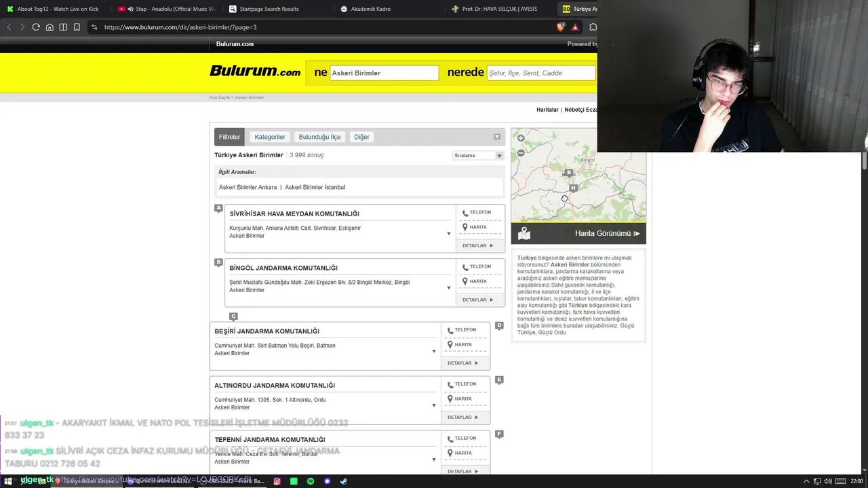The image size is (868, 488).
Task: Follow the Askeri Birimler Ankara related search link
Action: (248, 187)
